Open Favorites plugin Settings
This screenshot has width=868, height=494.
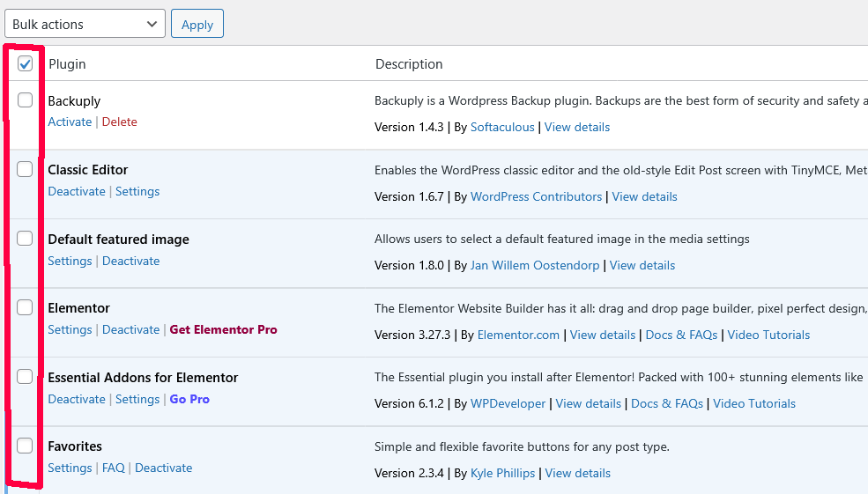click(70, 468)
